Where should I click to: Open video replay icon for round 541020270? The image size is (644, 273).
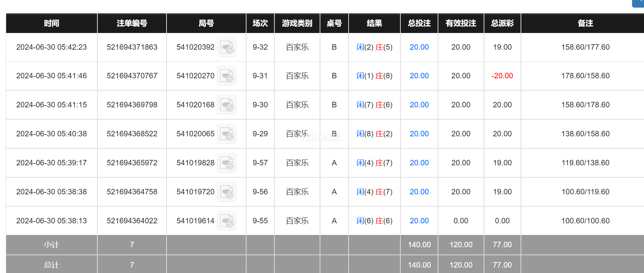(227, 76)
